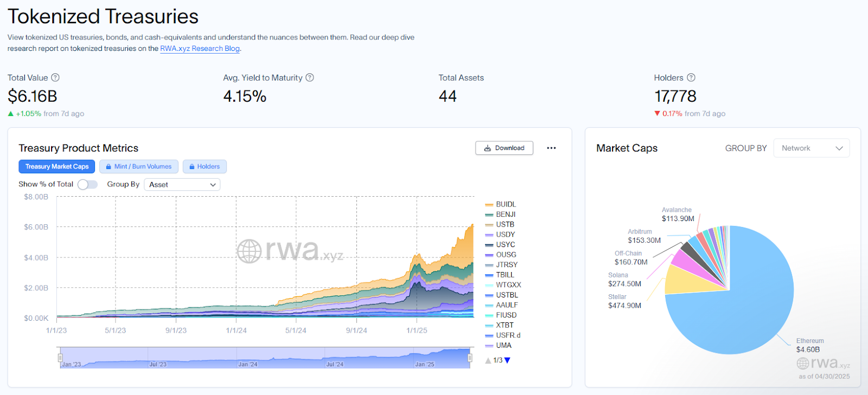Open the Market Caps Network dropdown
868x395 pixels.
click(812, 148)
